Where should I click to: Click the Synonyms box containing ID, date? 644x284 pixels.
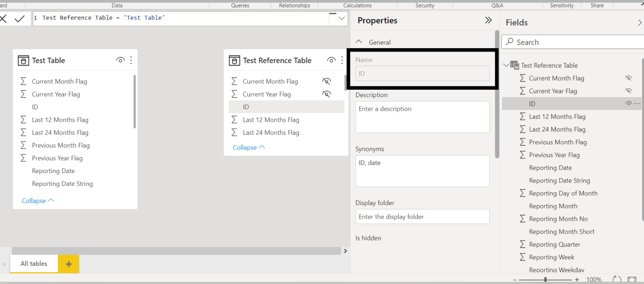(422, 171)
